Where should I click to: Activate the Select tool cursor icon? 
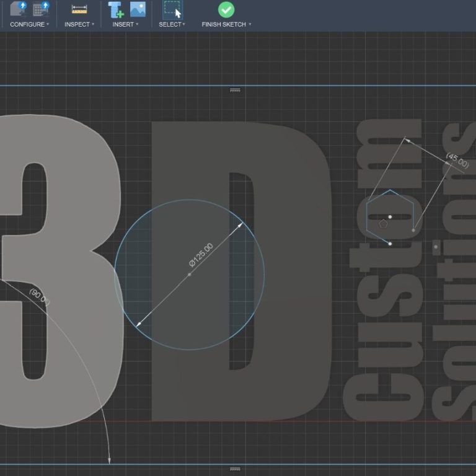[x=172, y=9]
